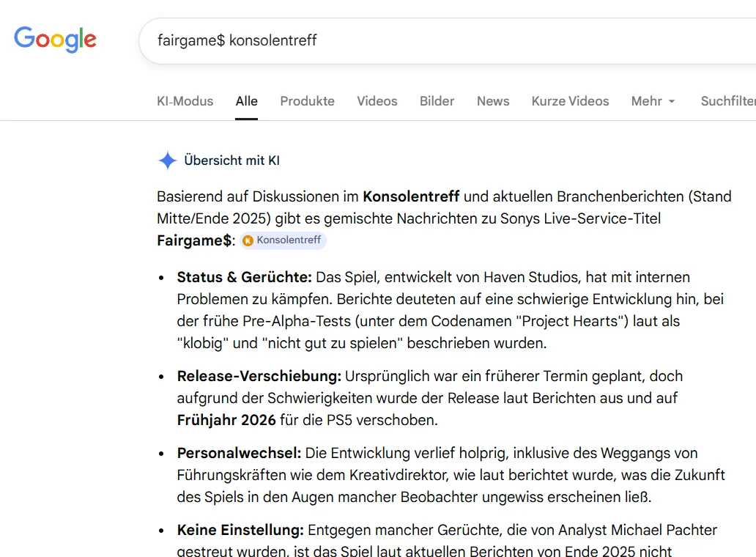The image size is (756, 557).
Task: Switch to the Bilder tab
Action: 437,101
